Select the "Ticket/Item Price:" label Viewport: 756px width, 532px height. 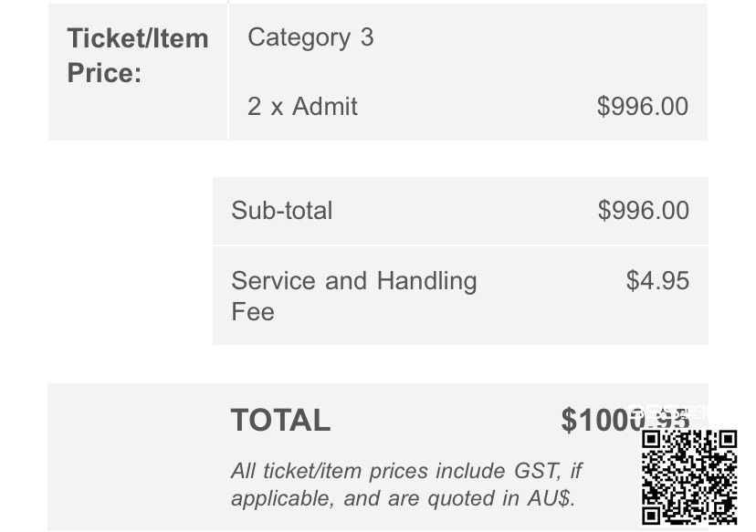point(137,56)
